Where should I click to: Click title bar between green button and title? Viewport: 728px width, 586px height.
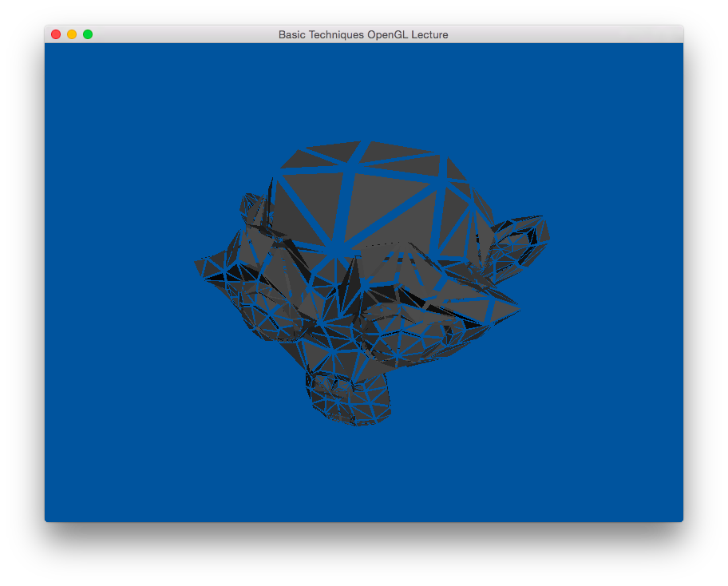[x=184, y=34]
